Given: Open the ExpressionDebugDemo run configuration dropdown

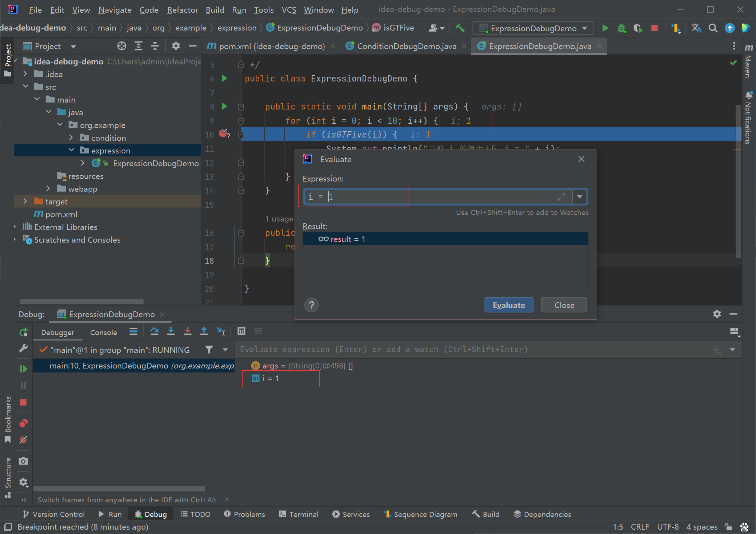Looking at the screenshot, I should (x=533, y=28).
